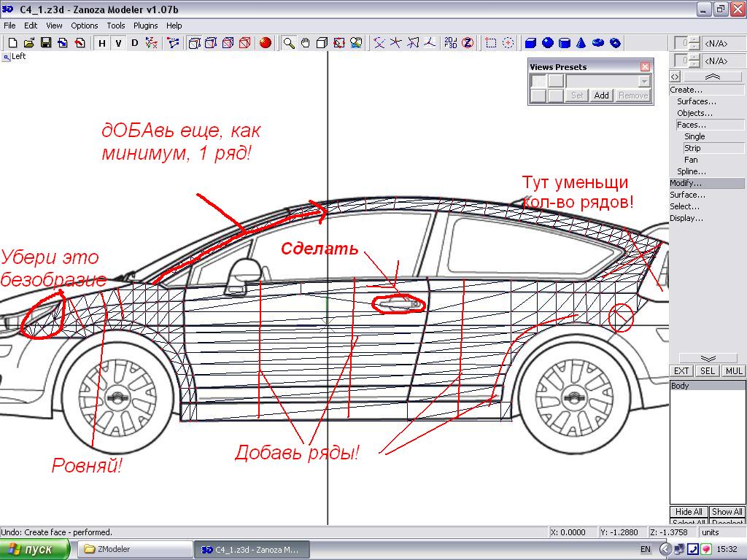Toggle the H axis constraint
The width and height of the screenshot is (747, 560).
(101, 43)
